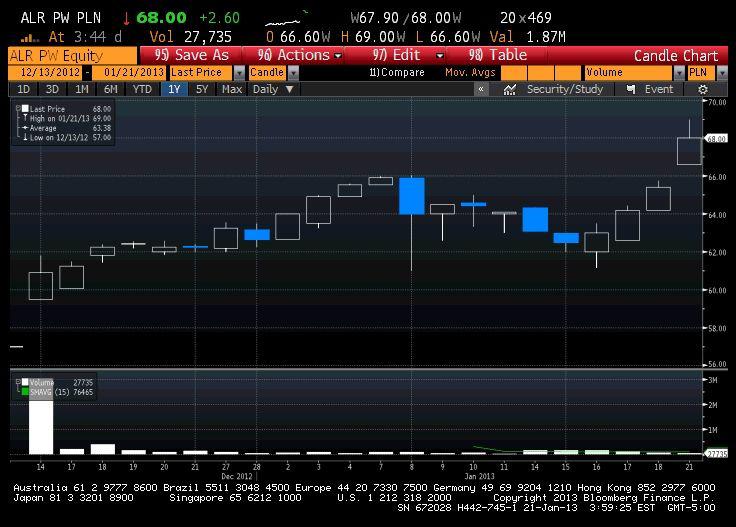The image size is (736, 527).
Task: Click the intraday sparkline thumbnail in header
Action: [x=286, y=19]
